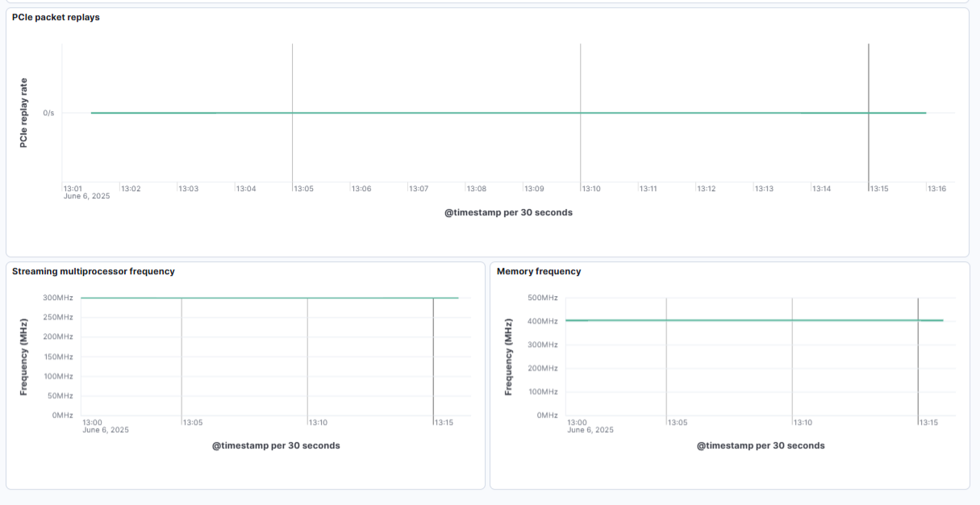Click the "Memory frequency" panel heading

[538, 271]
